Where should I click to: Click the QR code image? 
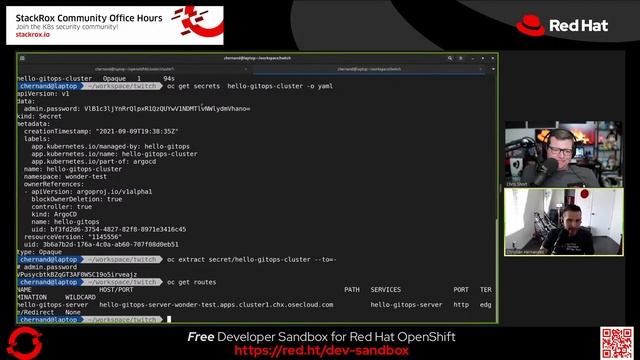(617, 342)
